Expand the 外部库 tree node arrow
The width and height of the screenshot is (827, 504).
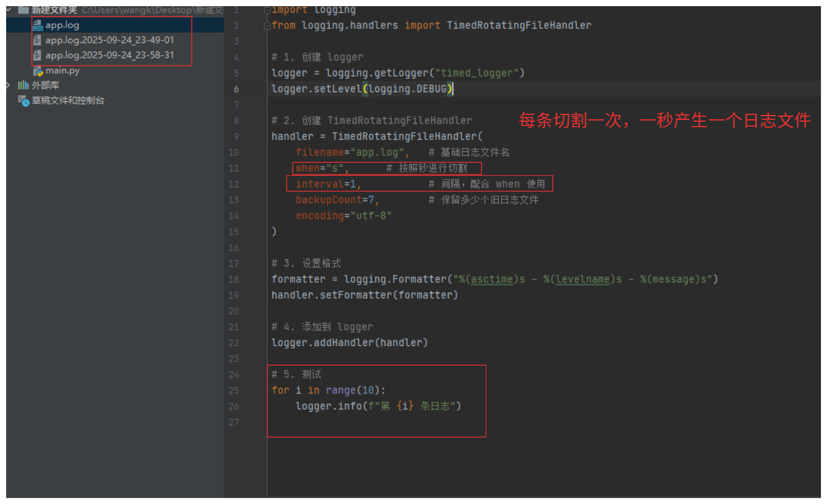point(9,85)
